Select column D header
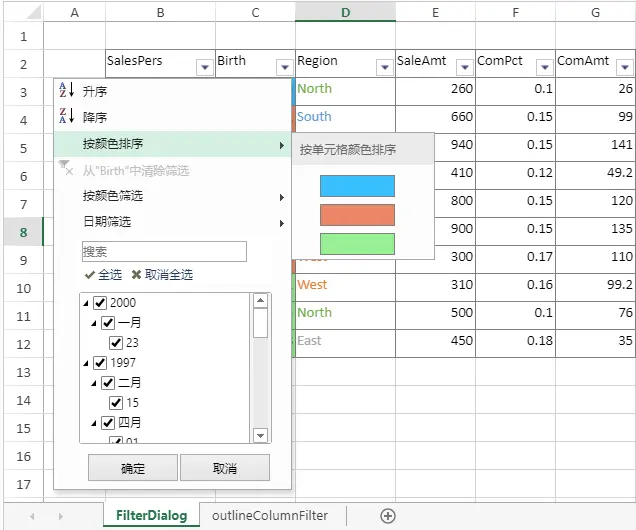The image size is (636, 530). [346, 12]
